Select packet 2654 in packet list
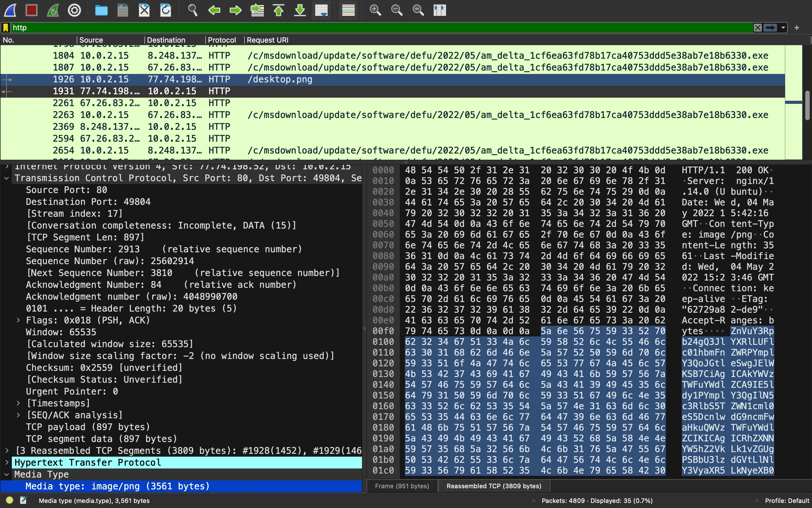The width and height of the screenshot is (812, 508). click(392, 150)
